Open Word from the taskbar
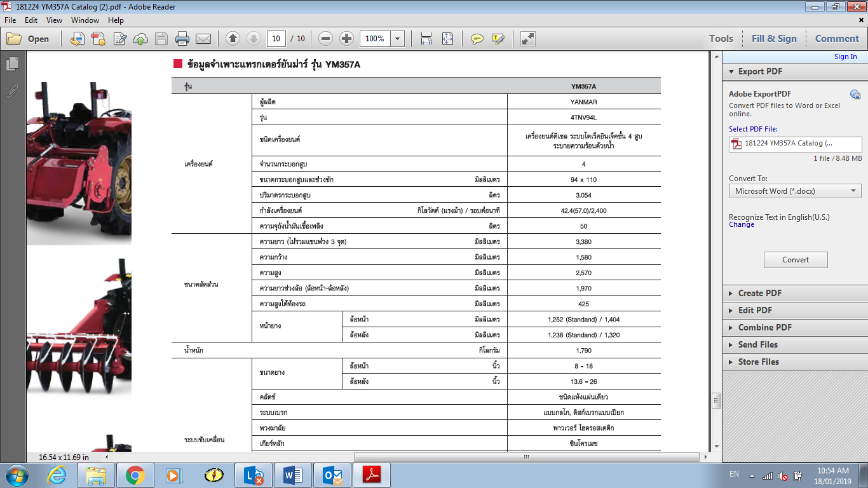 point(292,475)
